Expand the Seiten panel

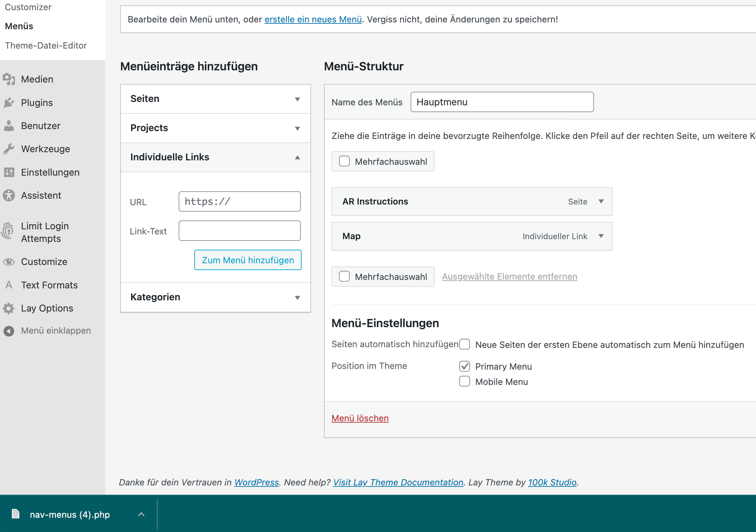[x=297, y=99]
